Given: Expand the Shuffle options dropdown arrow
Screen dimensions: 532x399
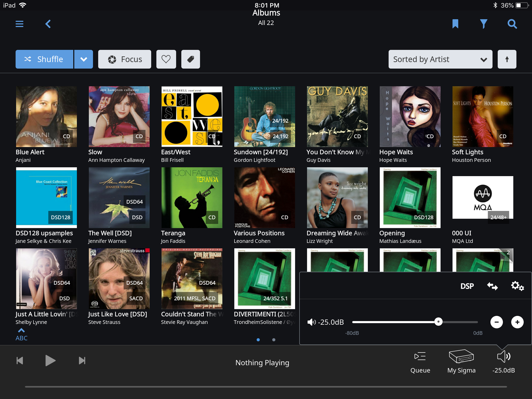Looking at the screenshot, I should (84, 59).
